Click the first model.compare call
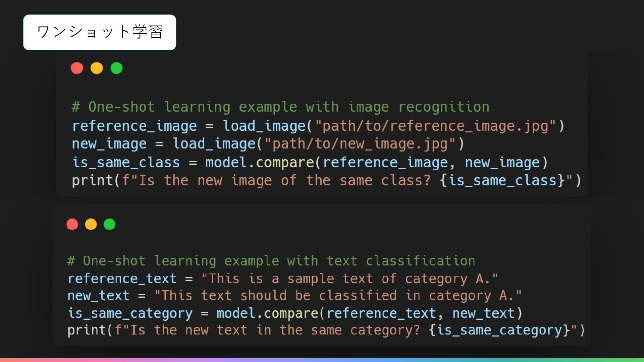Viewport: 644px width, 362px height. click(377, 163)
